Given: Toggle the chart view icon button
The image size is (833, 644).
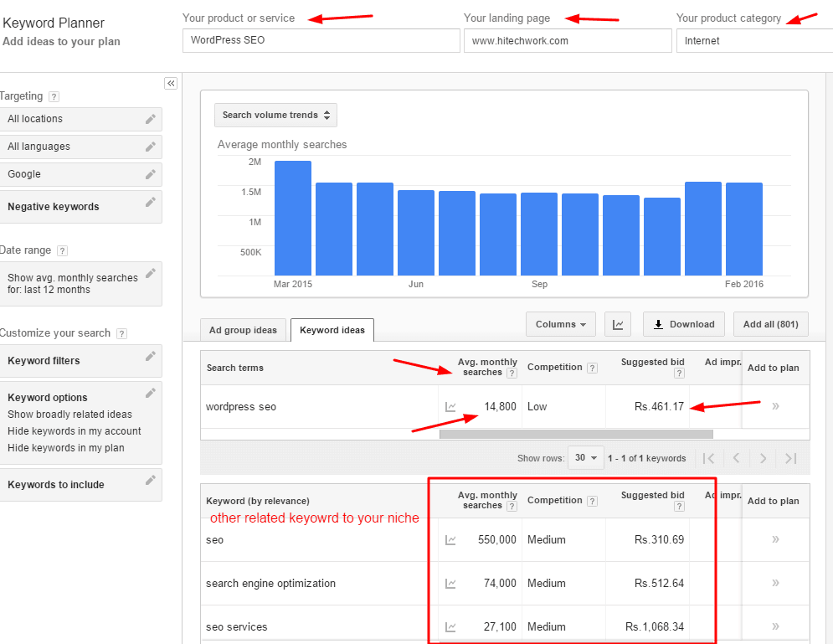Looking at the screenshot, I should point(617,324).
